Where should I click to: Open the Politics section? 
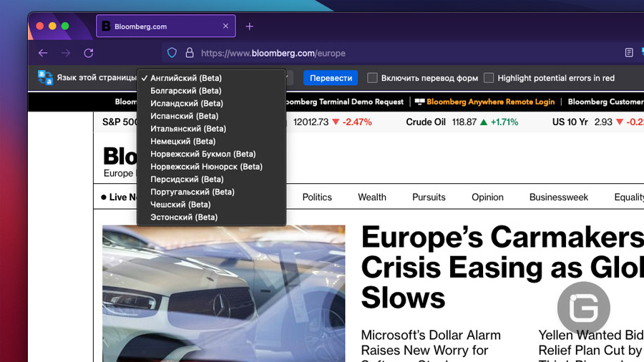(x=317, y=197)
